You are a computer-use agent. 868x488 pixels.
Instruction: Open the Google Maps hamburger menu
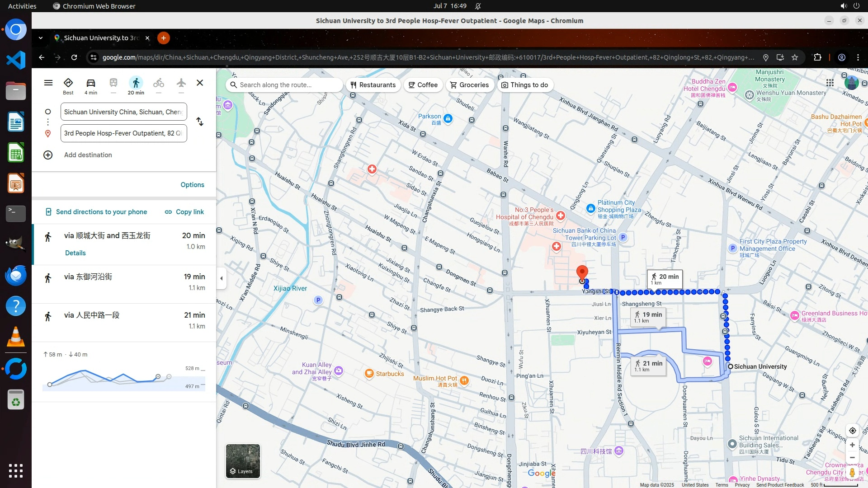[48, 83]
